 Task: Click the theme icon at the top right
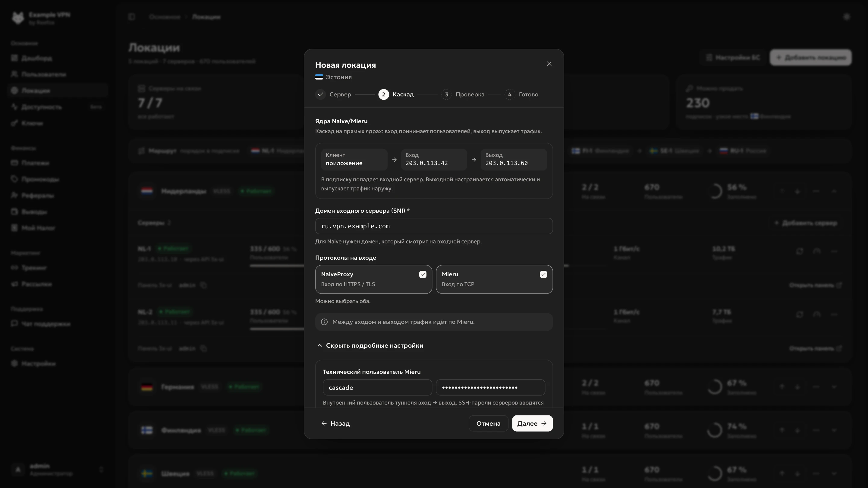(846, 17)
